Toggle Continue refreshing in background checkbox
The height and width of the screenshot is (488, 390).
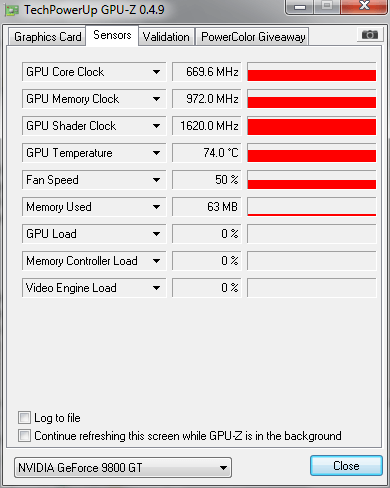click(24, 436)
